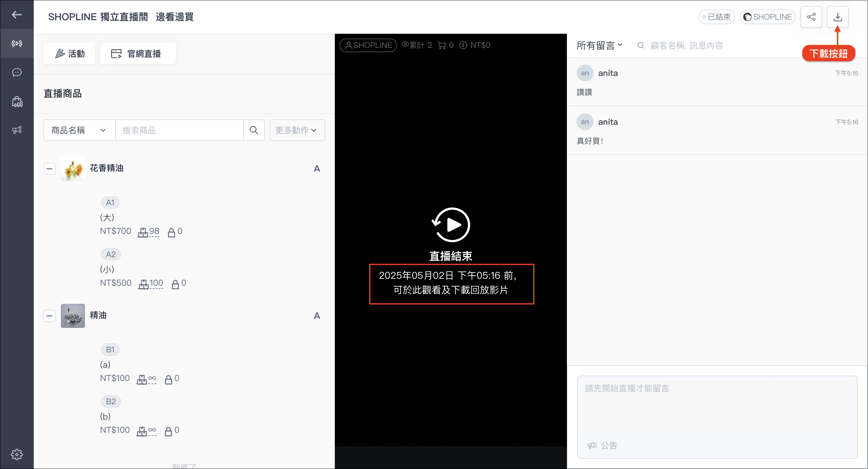Screen dimensions: 868x469
Task: Click the lock icon for B1 variant
Action: [x=168, y=379]
